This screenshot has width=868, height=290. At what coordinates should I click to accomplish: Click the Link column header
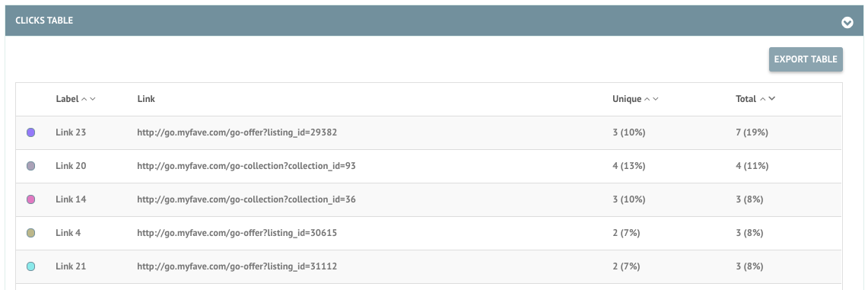[x=146, y=99]
